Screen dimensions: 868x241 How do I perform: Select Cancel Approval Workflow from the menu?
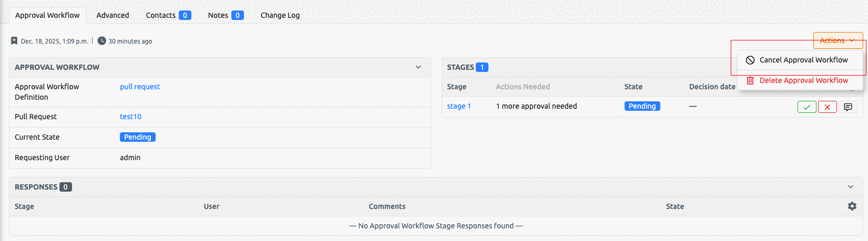click(x=803, y=60)
